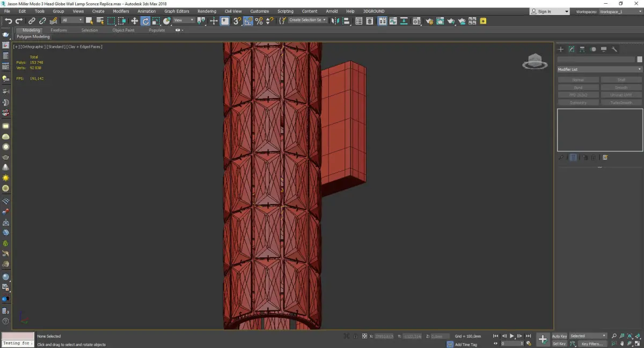The image size is (644, 348).
Task: Activate Select and Rotate tool
Action: [x=145, y=21]
